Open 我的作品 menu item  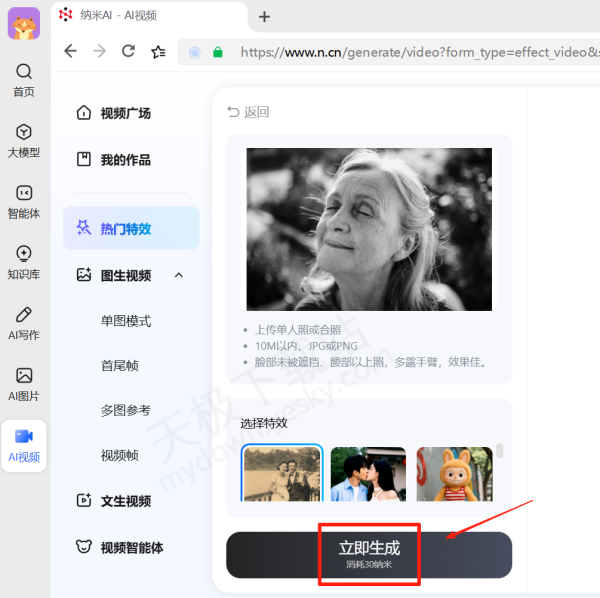[125, 159]
